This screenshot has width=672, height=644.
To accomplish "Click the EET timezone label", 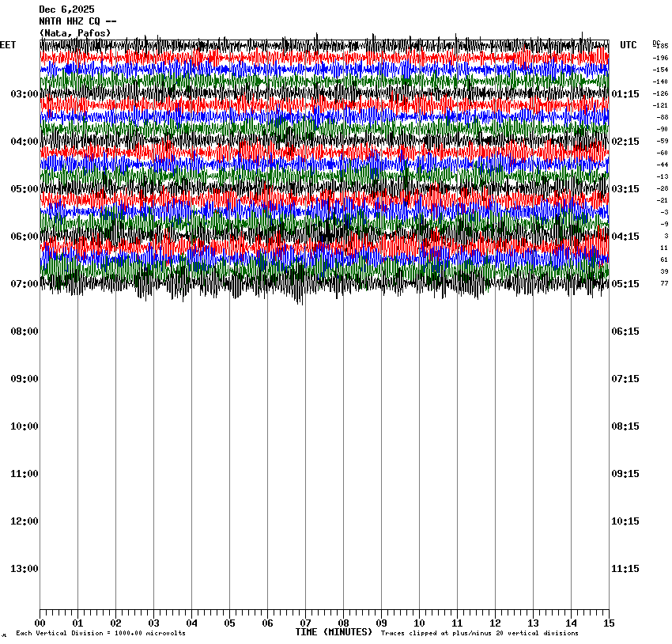I will [x=8, y=45].
